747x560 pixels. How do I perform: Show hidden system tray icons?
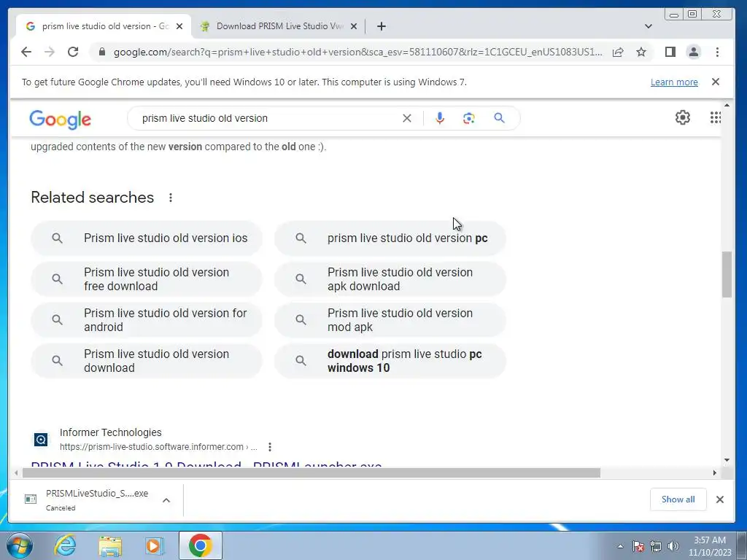[x=620, y=546]
